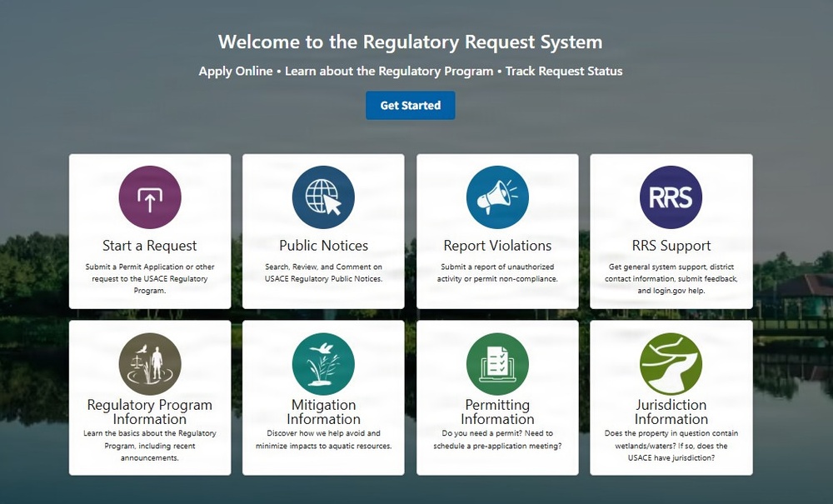833x504 pixels.
Task: Click 'Submit a report of unauthorized activity' text
Action: pyautogui.click(x=497, y=272)
